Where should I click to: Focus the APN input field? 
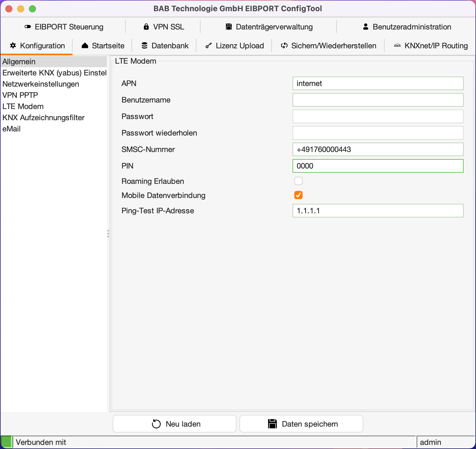click(x=378, y=83)
